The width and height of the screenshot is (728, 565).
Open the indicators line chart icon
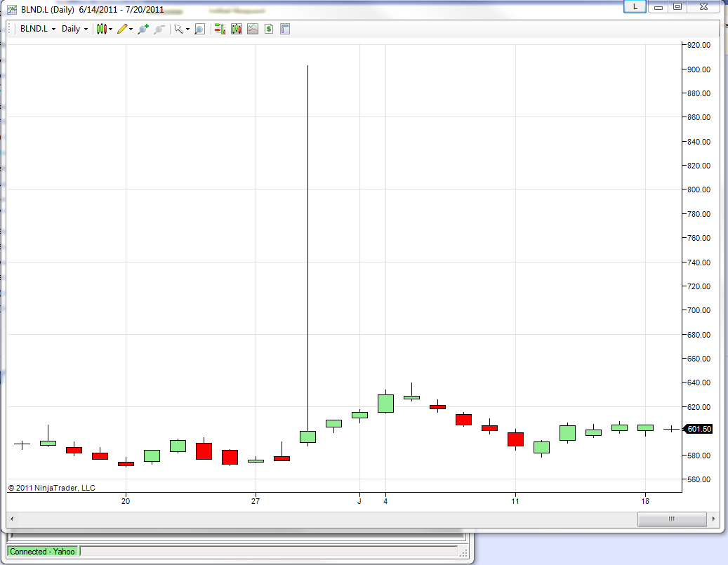click(x=253, y=29)
